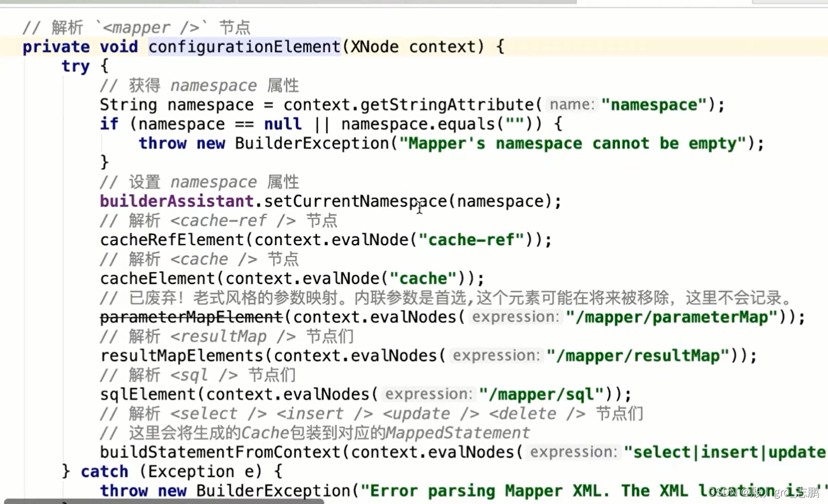828x504 pixels.
Task: Click the comment '// 解析 <cache /> 节点'
Action: 199,259
